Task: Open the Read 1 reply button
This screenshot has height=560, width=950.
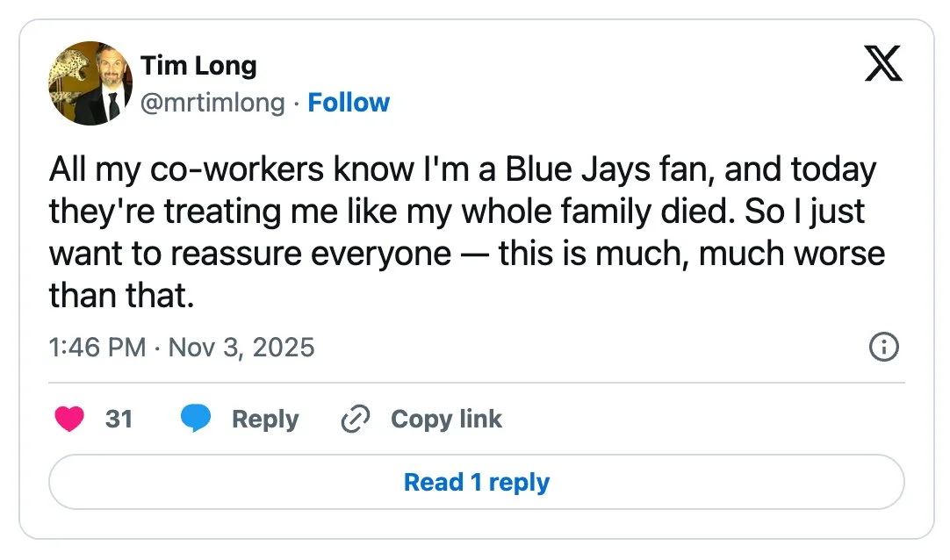Action: pos(476,482)
